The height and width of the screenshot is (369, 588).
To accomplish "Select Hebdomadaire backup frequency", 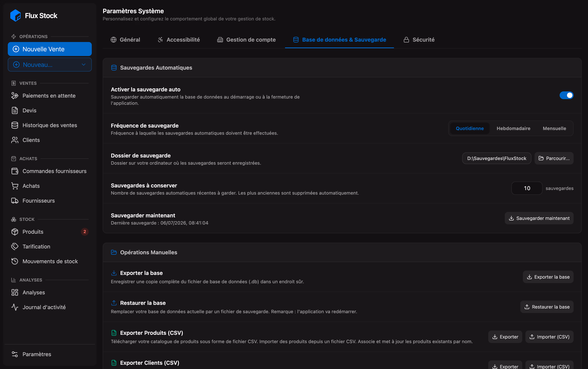I will coord(513,128).
